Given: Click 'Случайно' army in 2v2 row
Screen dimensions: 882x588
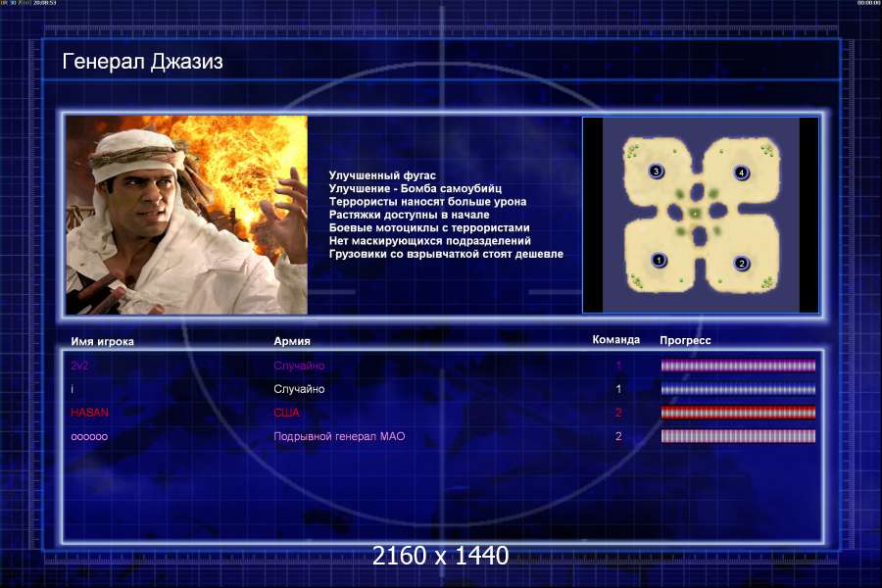Looking at the screenshot, I should [299, 366].
